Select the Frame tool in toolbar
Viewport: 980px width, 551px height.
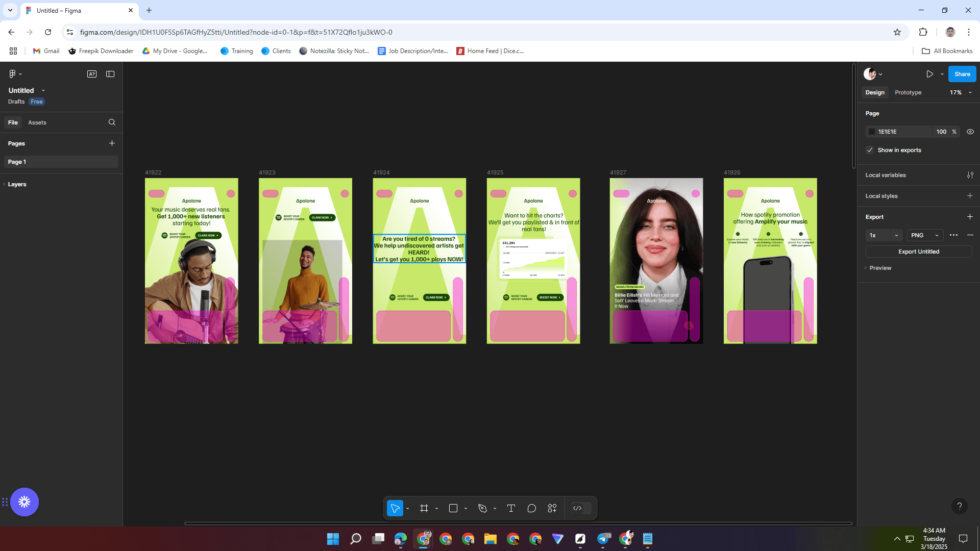pyautogui.click(x=424, y=508)
